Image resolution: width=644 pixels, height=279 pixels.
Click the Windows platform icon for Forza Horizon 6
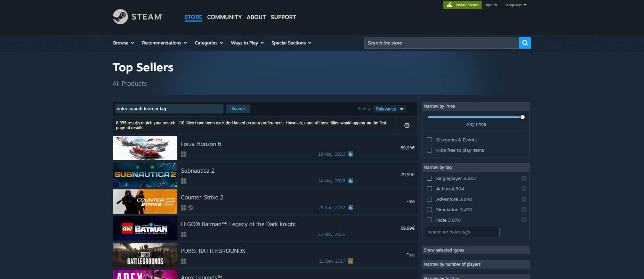click(184, 154)
